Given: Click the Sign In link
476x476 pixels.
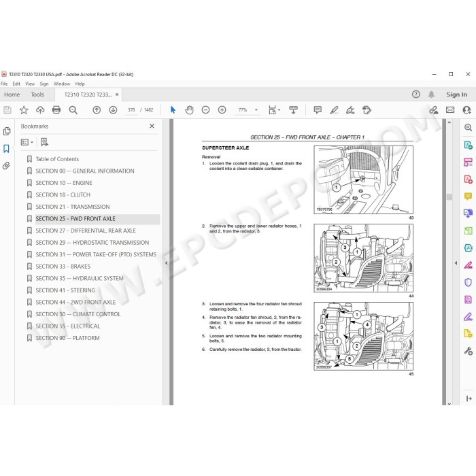Looking at the screenshot, I should point(456,95).
